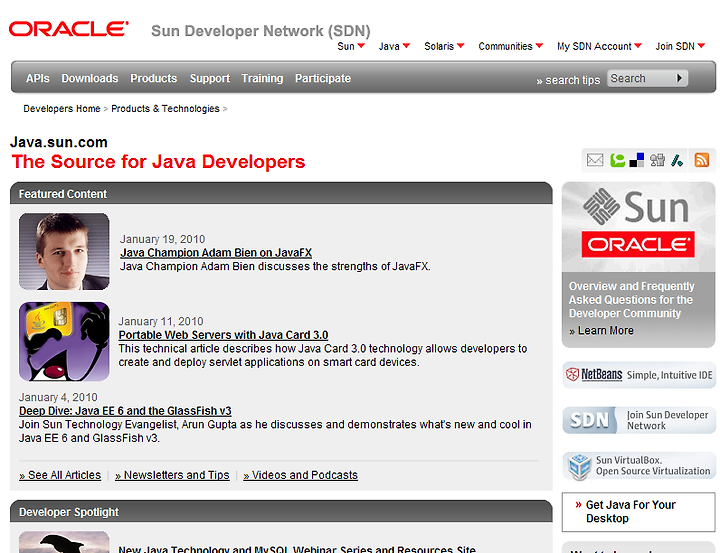Open Products & Technologies breadcrumb
720x553 pixels.
coord(165,109)
